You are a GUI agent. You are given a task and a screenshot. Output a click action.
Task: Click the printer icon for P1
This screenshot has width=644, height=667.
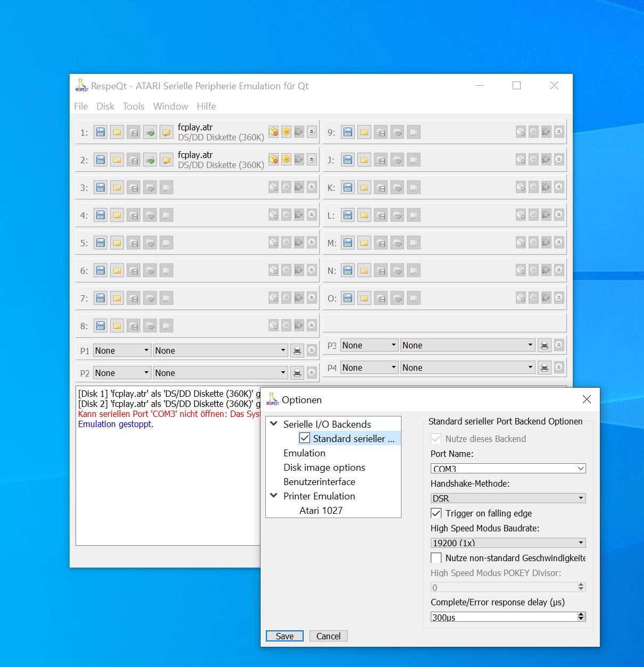click(297, 351)
